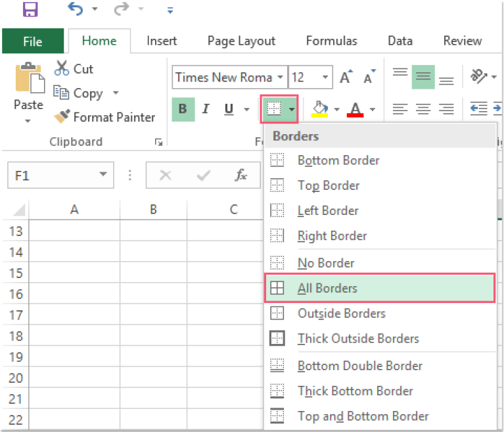The height and width of the screenshot is (432, 504).
Task: Click the Format Painter brush icon
Action: pyautogui.click(x=62, y=117)
